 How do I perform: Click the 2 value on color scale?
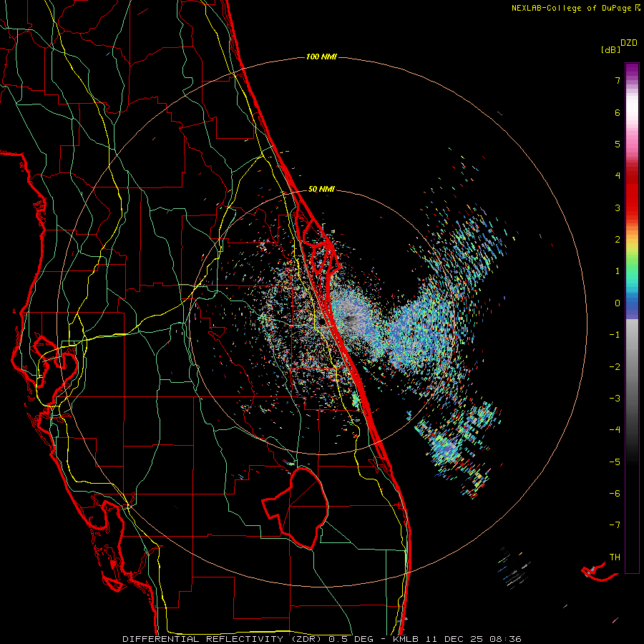pos(618,240)
